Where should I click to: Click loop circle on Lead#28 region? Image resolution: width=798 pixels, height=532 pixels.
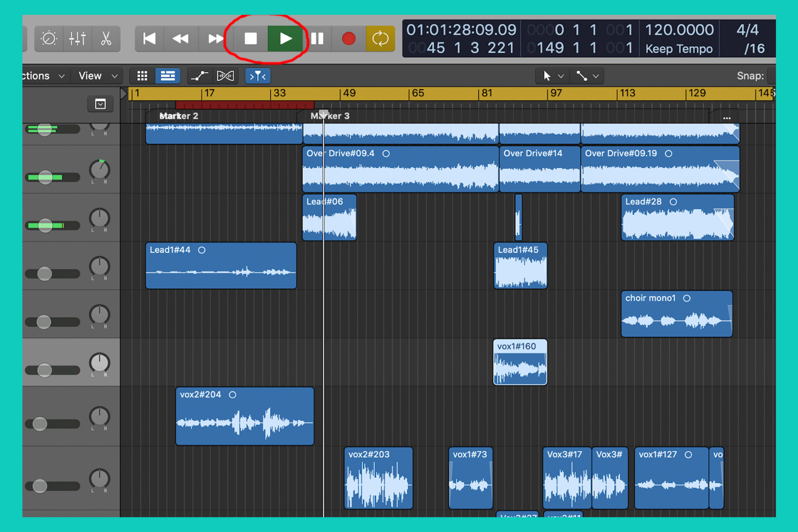(673, 202)
